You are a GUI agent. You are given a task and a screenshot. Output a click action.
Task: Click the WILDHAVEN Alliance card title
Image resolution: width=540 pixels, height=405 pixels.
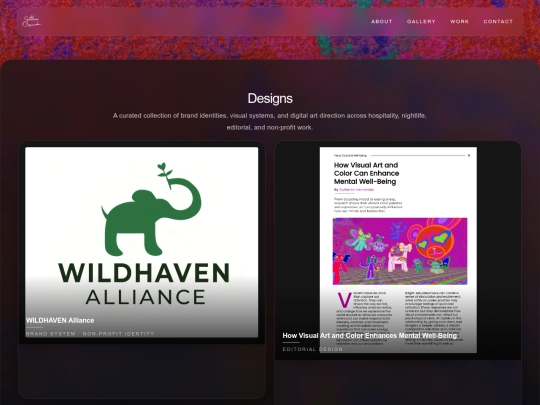(60, 320)
